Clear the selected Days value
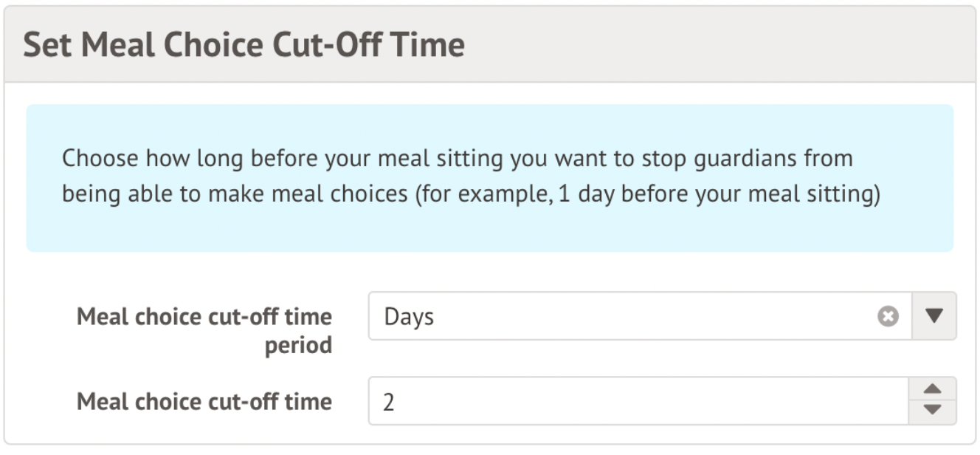 888,316
